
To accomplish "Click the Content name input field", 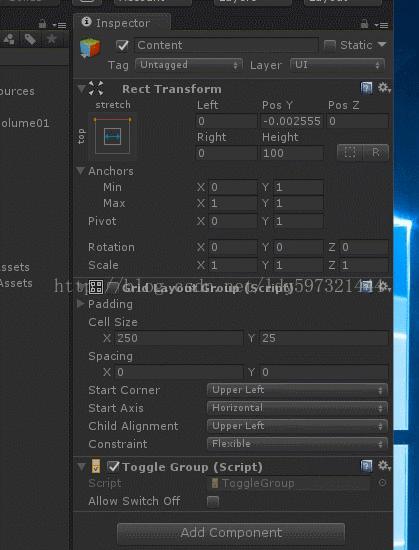I will point(227,45).
